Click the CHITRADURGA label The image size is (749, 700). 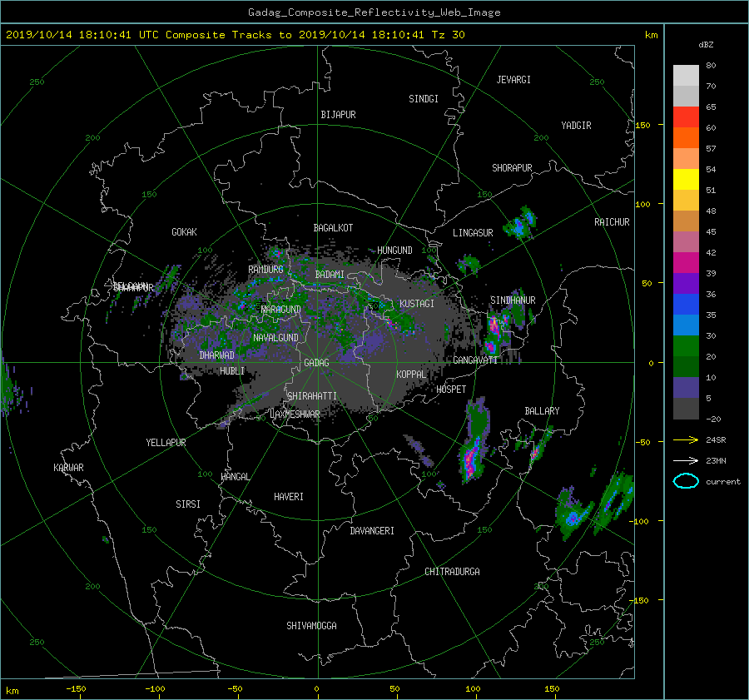pos(452,572)
